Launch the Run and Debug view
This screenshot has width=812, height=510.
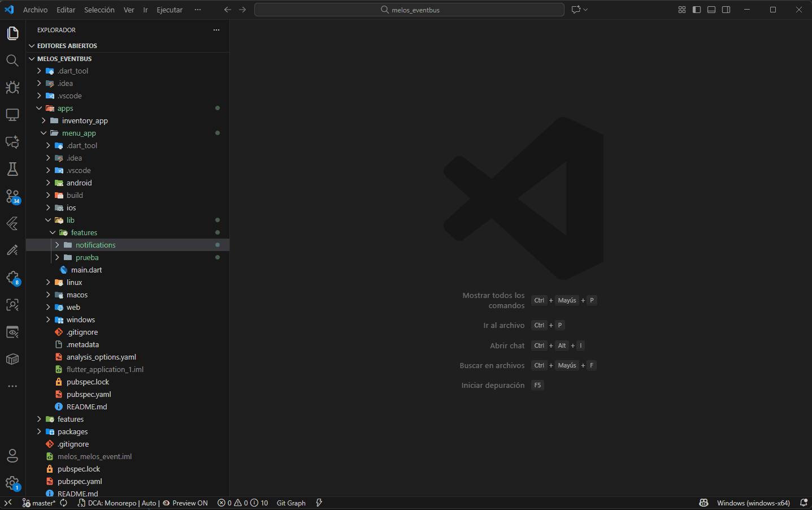point(12,88)
